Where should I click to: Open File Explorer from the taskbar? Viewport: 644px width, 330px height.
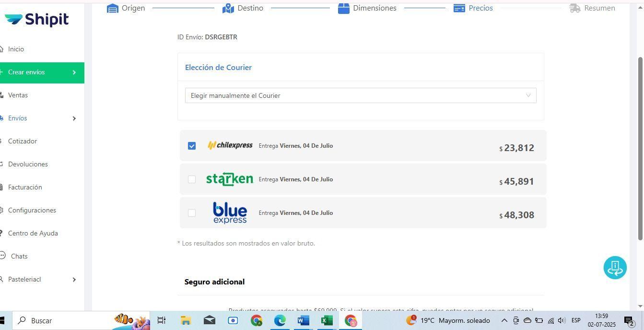click(186, 320)
